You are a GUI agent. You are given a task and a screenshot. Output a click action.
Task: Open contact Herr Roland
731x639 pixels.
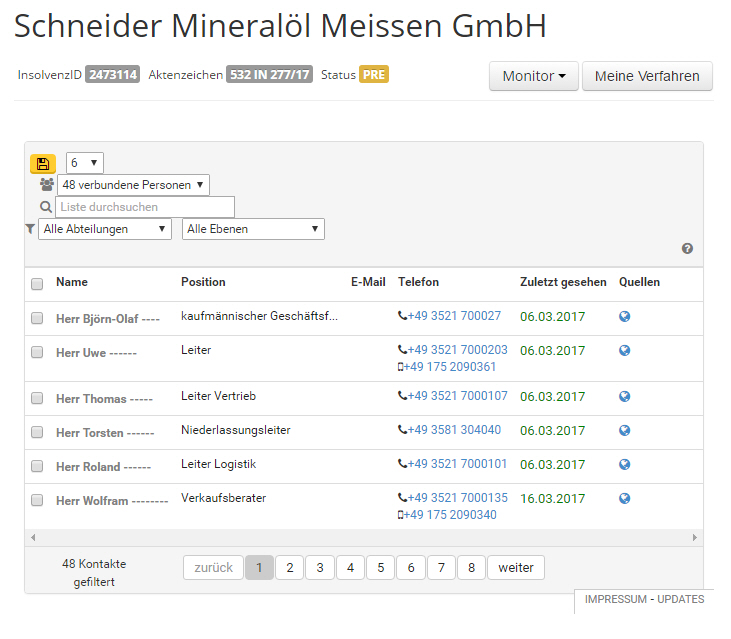pos(103,467)
